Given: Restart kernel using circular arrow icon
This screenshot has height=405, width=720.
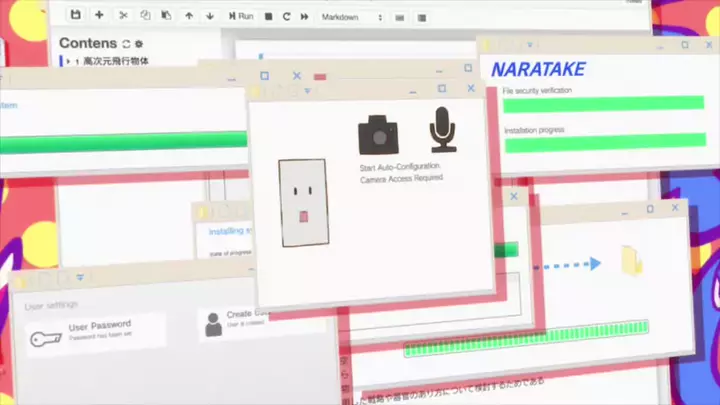Looking at the screenshot, I should tap(286, 17).
